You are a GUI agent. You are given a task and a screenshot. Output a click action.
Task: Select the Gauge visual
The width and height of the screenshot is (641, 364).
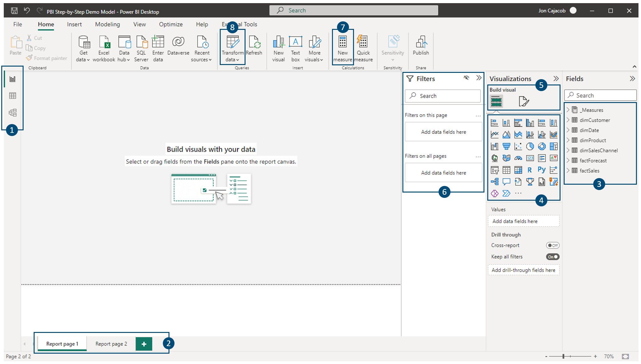tap(518, 158)
